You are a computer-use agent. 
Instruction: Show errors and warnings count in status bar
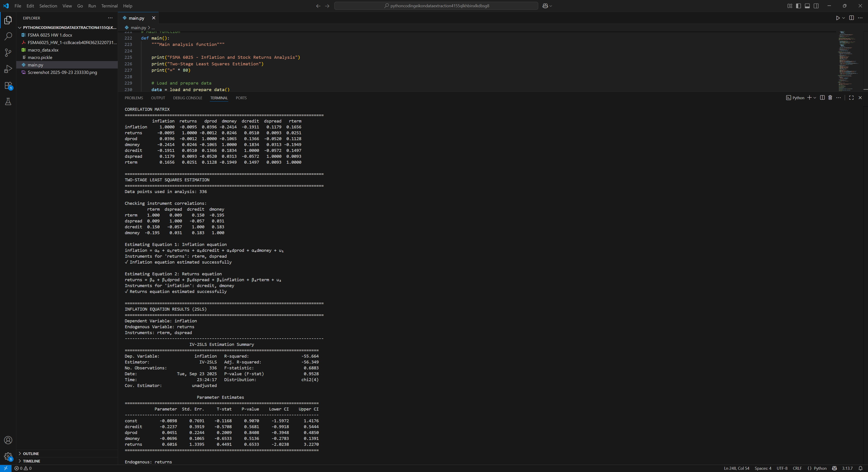23,468
